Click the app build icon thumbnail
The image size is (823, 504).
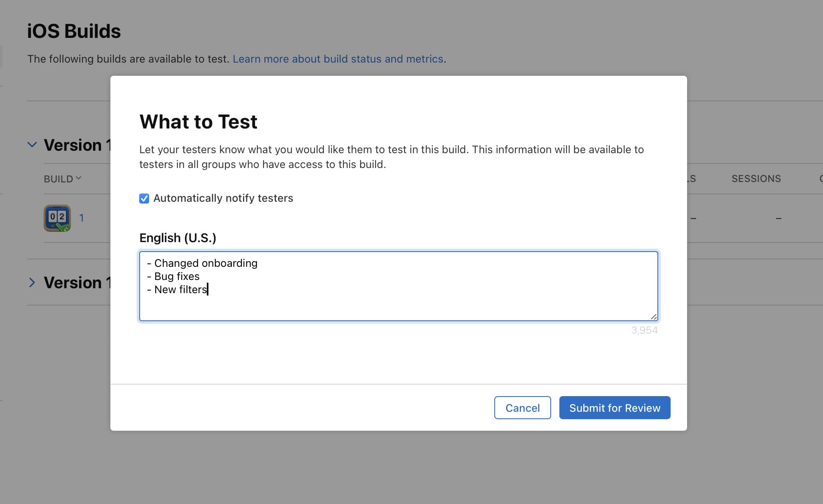pos(57,218)
